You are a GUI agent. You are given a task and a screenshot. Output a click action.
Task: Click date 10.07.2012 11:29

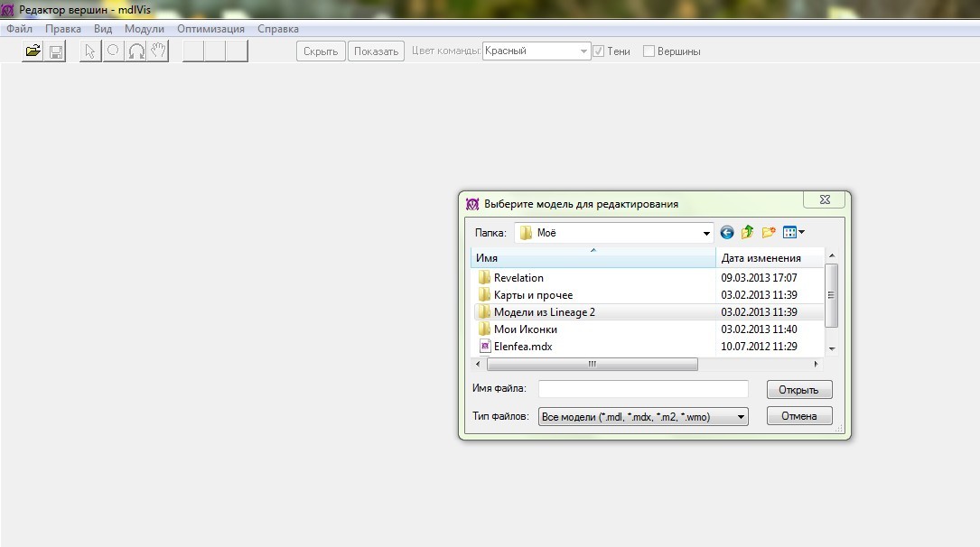tap(759, 346)
